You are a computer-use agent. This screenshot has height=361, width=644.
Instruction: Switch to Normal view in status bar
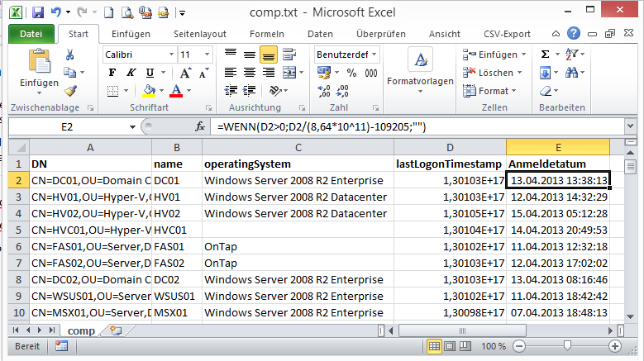434,346
